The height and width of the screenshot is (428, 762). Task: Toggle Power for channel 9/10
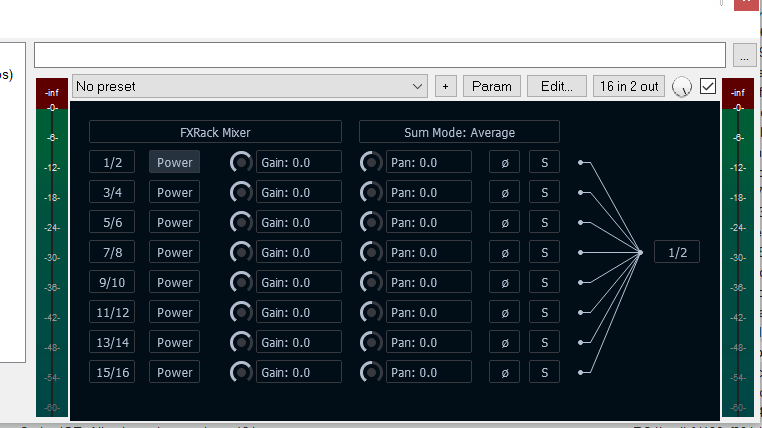click(174, 282)
